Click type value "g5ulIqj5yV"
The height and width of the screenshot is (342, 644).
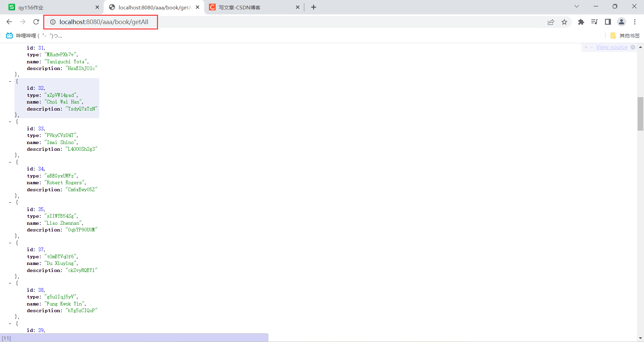60,297
